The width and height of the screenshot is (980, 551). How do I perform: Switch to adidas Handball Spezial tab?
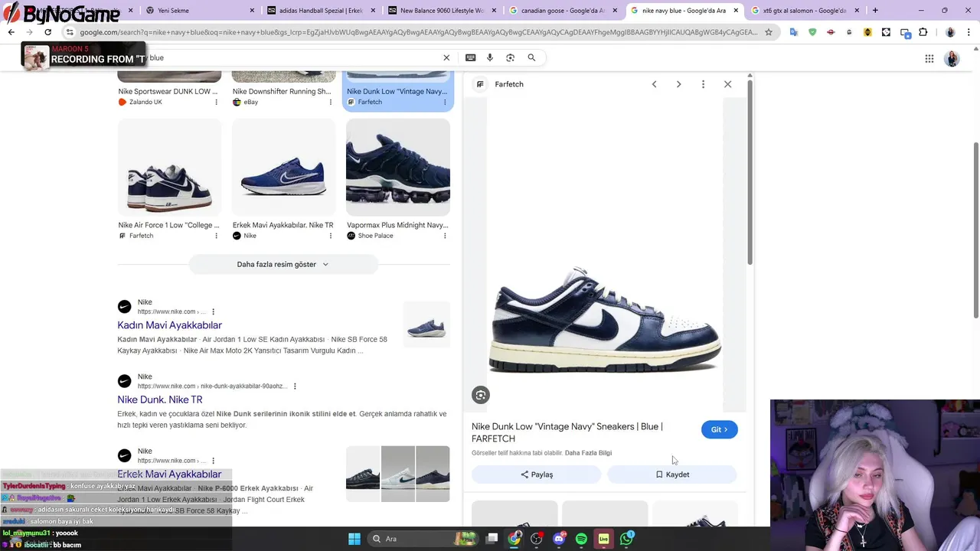322,11
